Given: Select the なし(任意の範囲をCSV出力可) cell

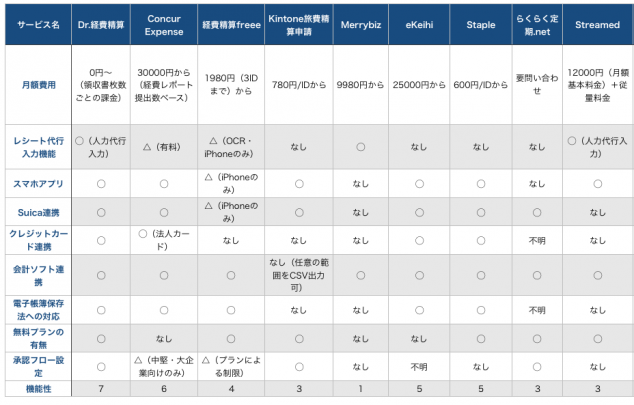Looking at the screenshot, I should coord(299,275).
